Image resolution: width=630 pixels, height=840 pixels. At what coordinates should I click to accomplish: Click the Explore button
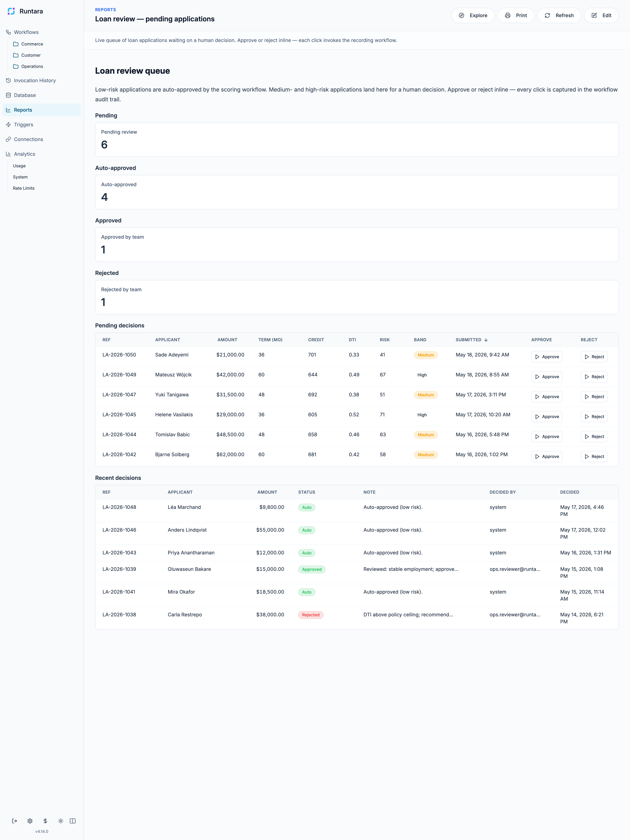tap(473, 16)
